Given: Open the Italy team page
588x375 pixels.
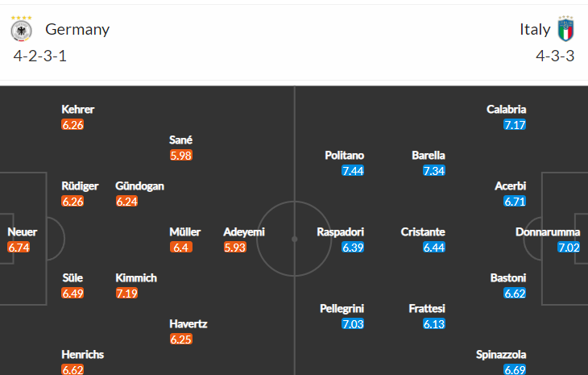Looking at the screenshot, I should coord(535,29).
